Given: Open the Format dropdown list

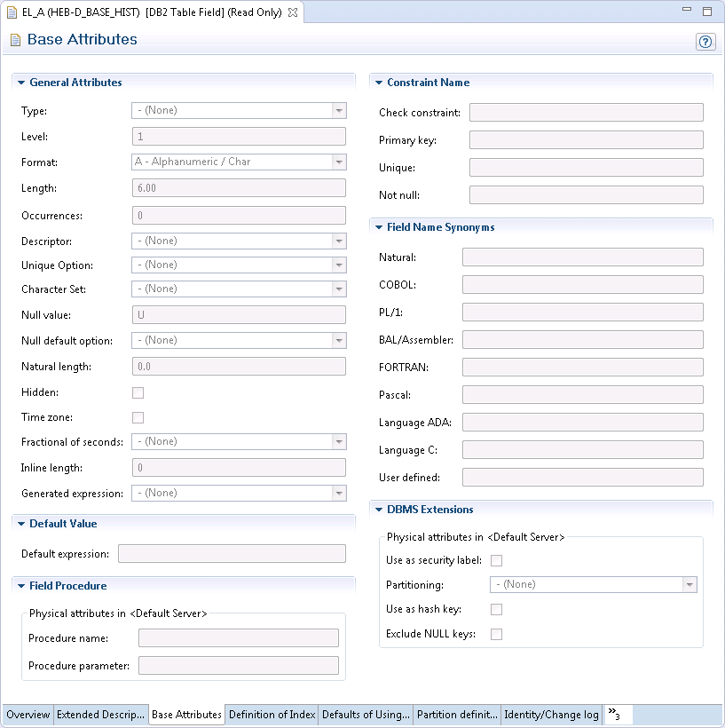Looking at the screenshot, I should point(338,162).
